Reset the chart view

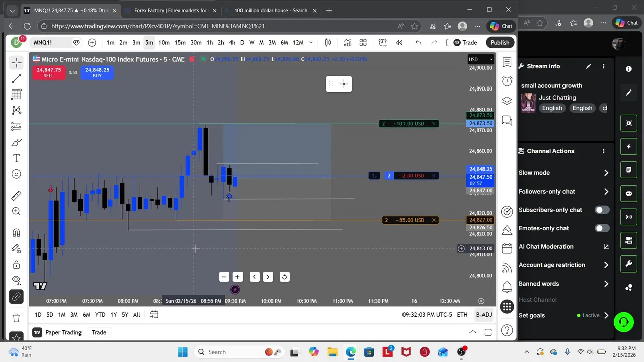click(x=284, y=277)
